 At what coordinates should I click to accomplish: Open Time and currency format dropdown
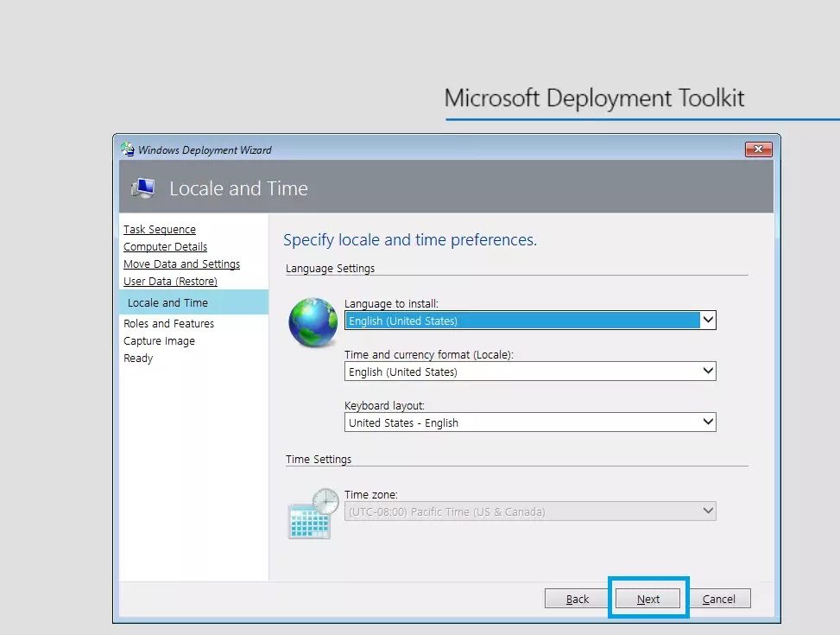pyautogui.click(x=530, y=371)
